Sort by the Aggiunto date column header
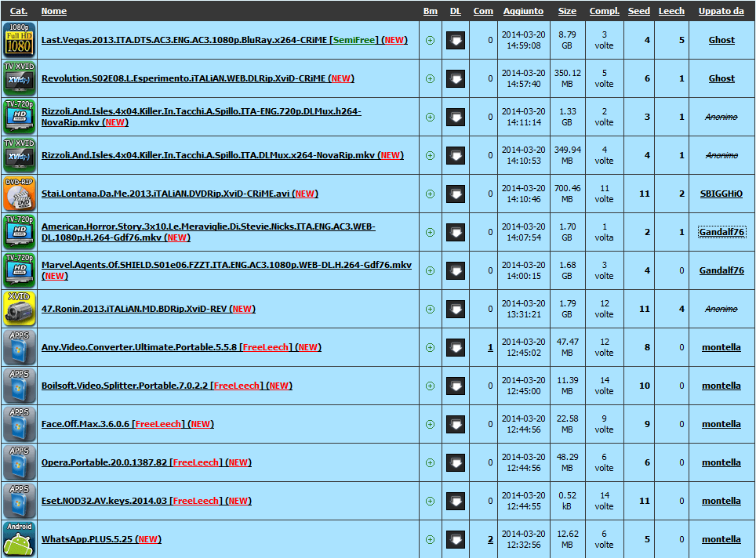756x558 pixels. click(x=523, y=11)
